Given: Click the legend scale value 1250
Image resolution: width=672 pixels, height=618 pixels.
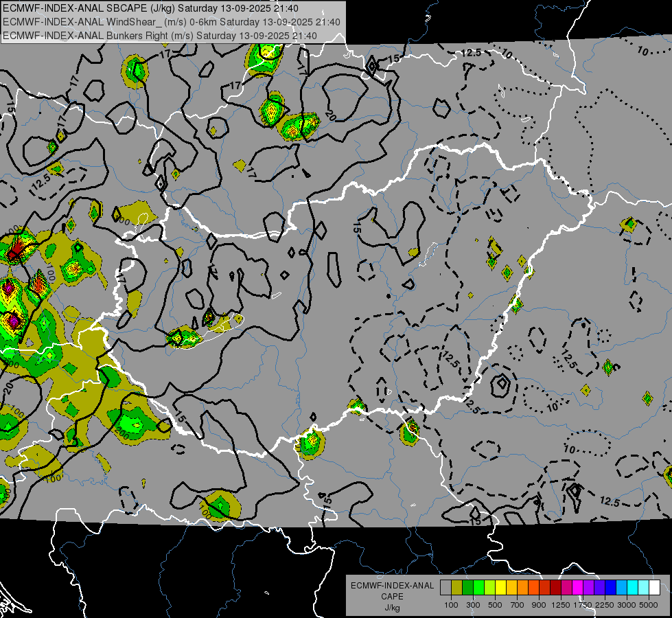Looking at the screenshot, I should (x=561, y=605).
